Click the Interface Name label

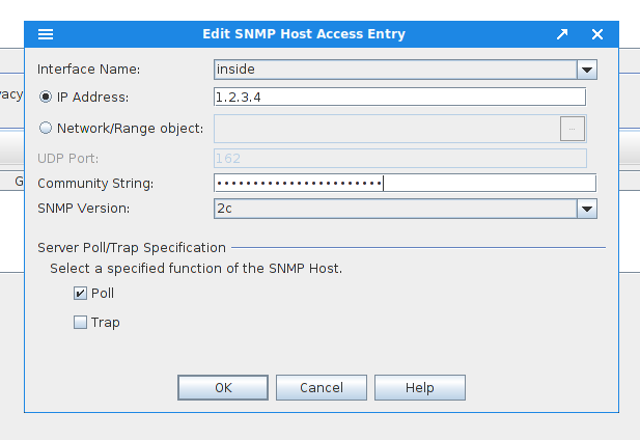(89, 69)
